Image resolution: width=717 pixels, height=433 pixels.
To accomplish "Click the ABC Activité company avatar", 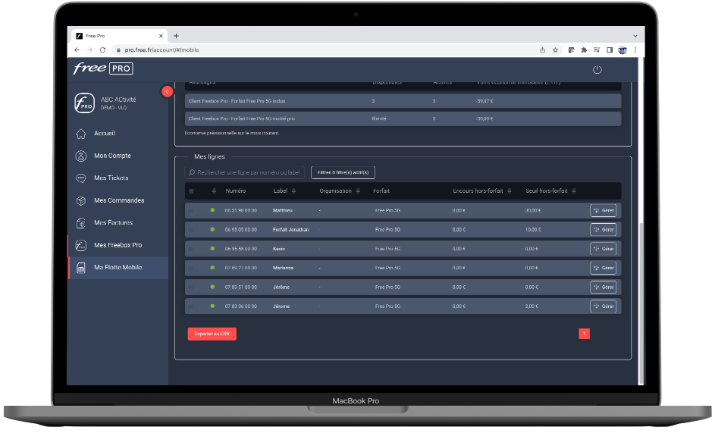I will (x=85, y=103).
